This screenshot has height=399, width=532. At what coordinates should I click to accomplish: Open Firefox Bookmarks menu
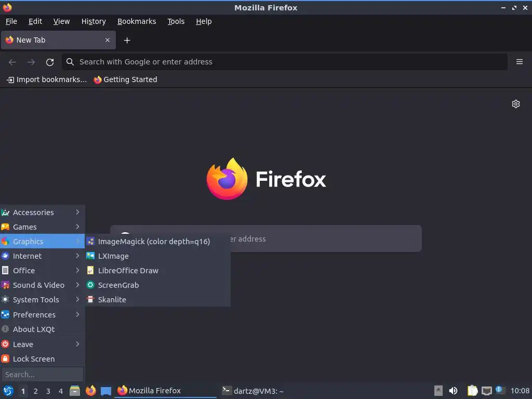click(x=137, y=21)
